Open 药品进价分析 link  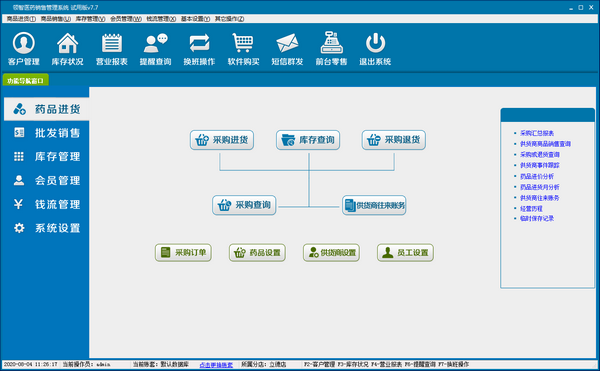pyautogui.click(x=537, y=176)
